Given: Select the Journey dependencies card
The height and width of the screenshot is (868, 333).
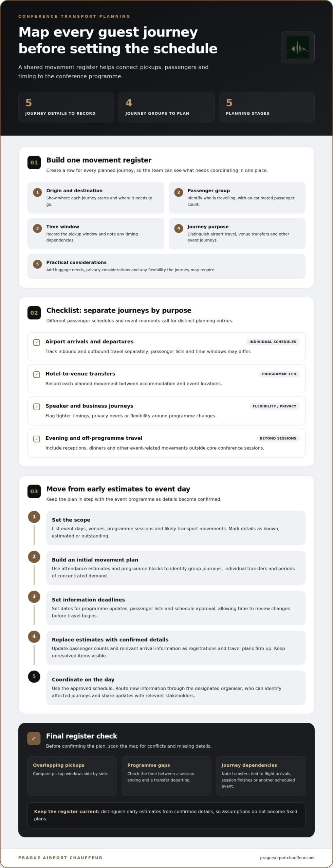Looking at the screenshot, I should pos(261,776).
